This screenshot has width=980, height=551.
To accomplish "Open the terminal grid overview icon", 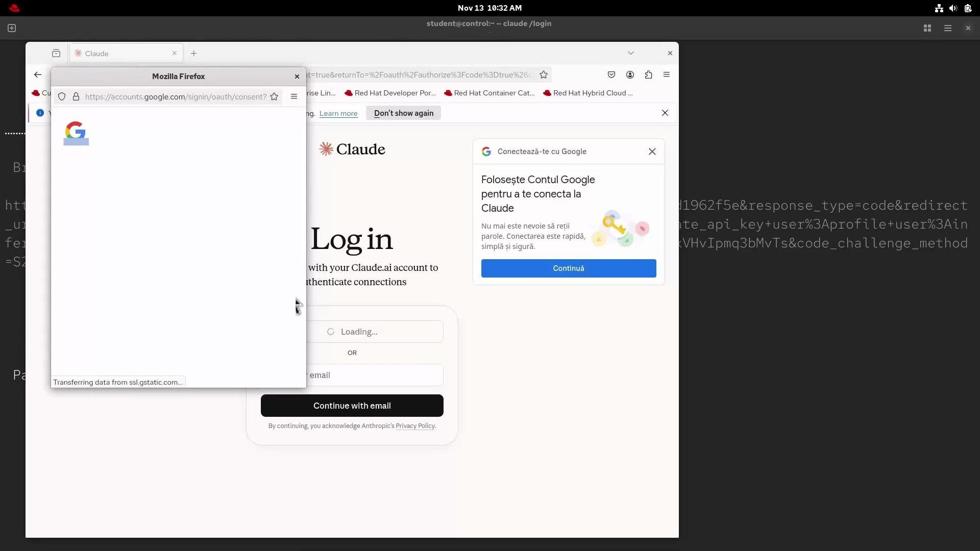I will [927, 28].
